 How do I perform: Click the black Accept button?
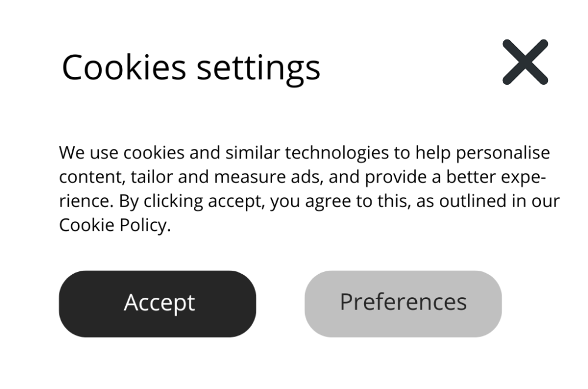click(158, 304)
